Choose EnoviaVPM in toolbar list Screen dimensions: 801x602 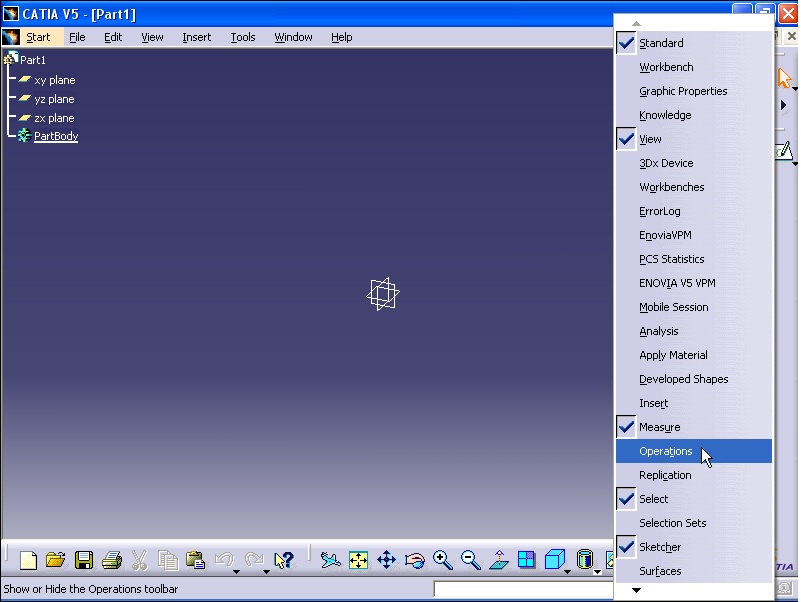(693, 235)
